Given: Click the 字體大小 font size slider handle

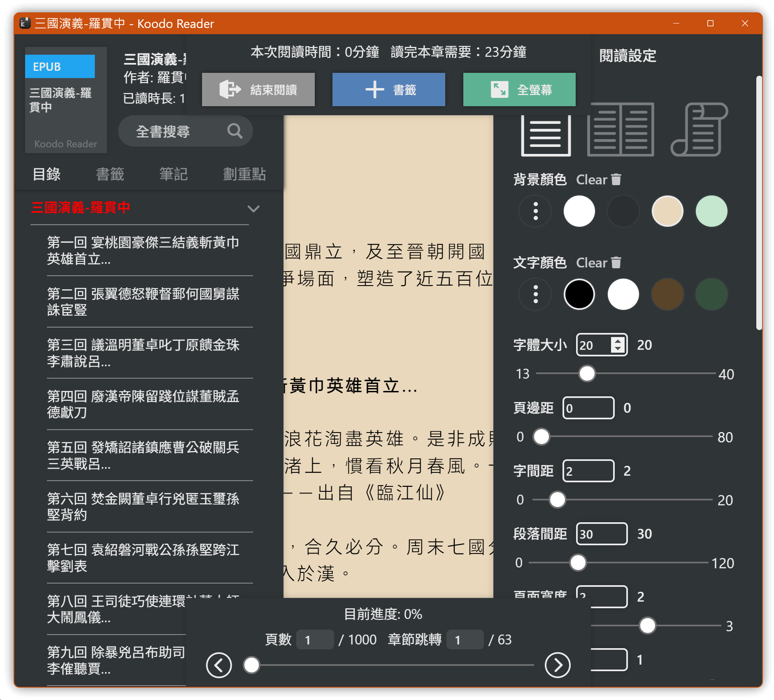Looking at the screenshot, I should pos(587,373).
